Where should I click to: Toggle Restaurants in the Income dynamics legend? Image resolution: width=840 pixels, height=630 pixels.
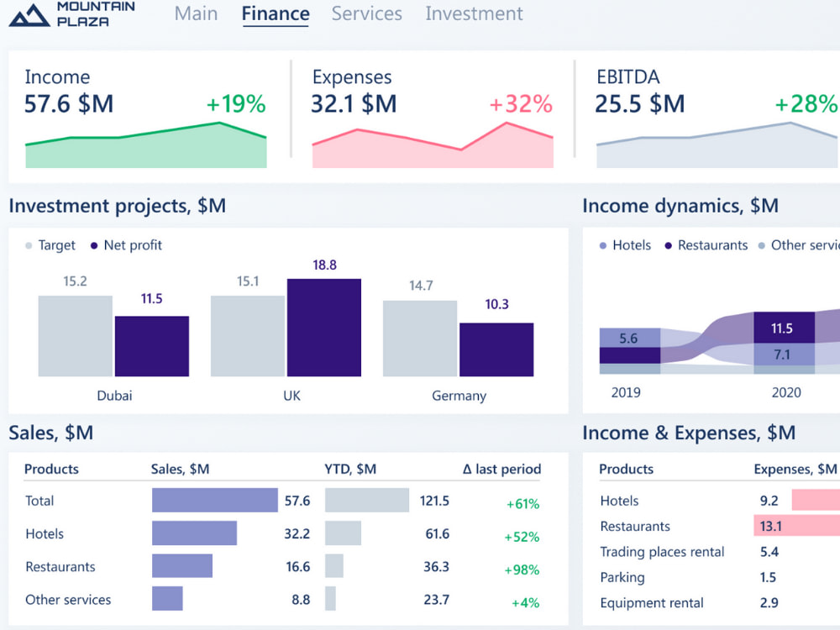[x=711, y=245]
